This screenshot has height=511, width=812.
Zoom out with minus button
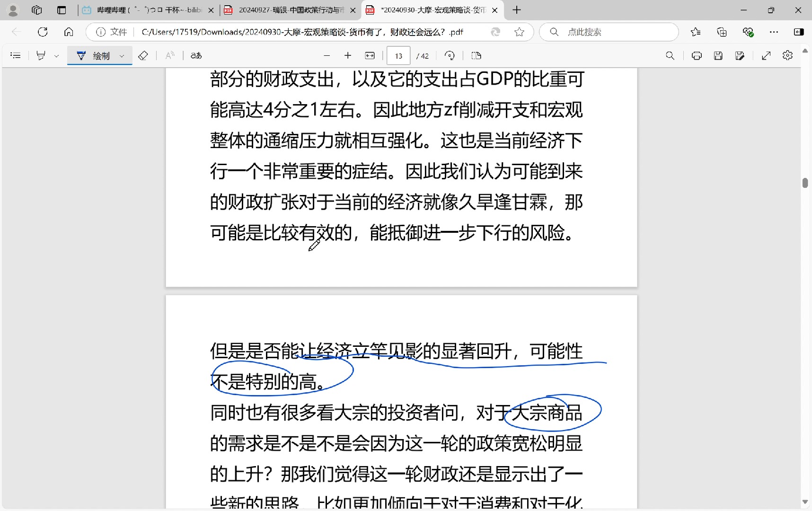coord(327,56)
